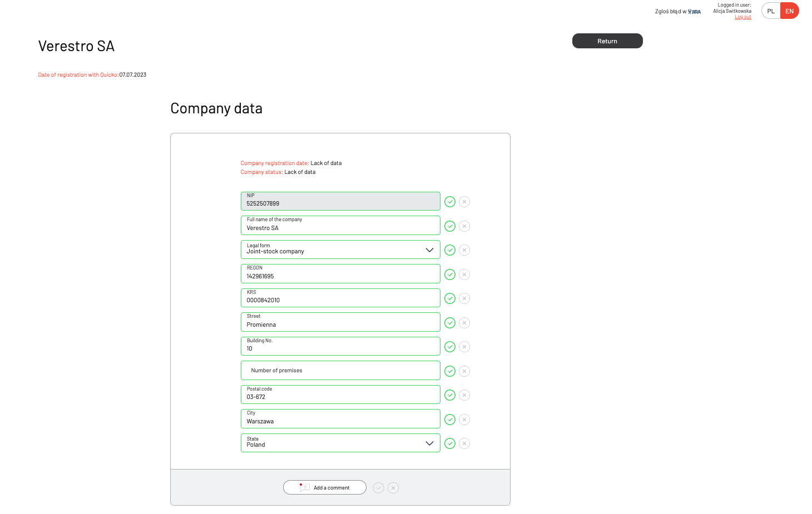Click the Company data heading

[x=216, y=108]
